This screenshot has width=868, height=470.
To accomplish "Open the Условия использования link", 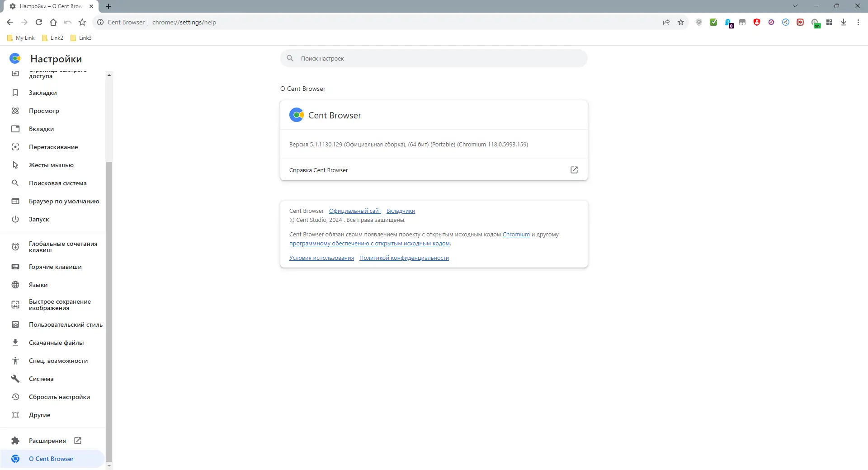I will pyautogui.click(x=321, y=258).
